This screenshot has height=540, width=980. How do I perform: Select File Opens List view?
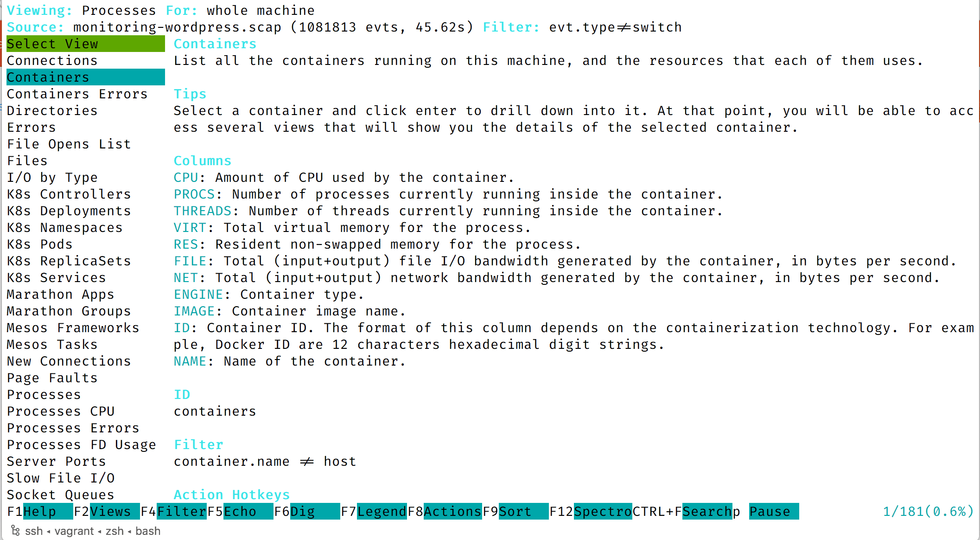tap(69, 144)
